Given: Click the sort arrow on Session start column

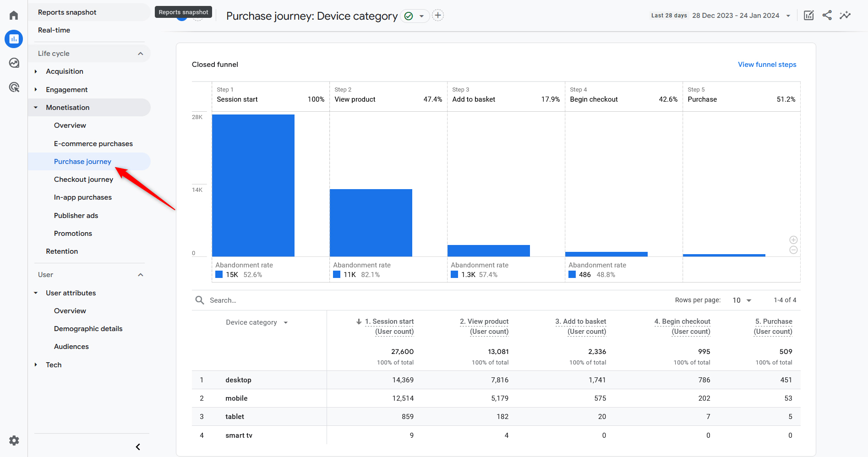Looking at the screenshot, I should coord(358,321).
